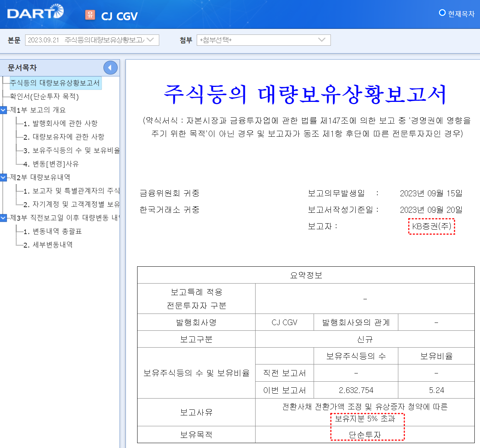The width and height of the screenshot is (480, 448).
Task: Click the 보유목적 row label
Action: [x=196, y=435]
